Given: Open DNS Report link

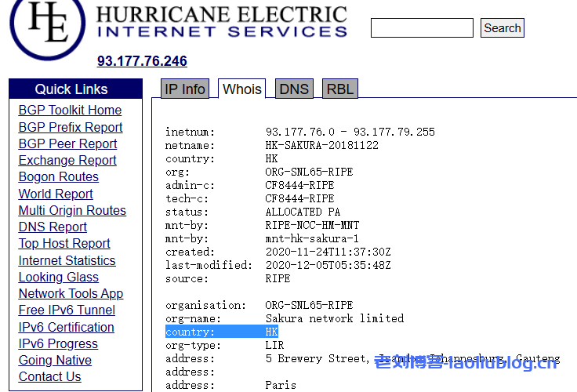Looking at the screenshot, I should [53, 227].
